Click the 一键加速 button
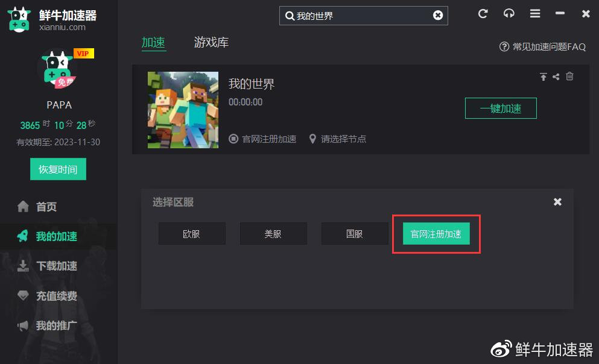The height and width of the screenshot is (364, 599). tap(501, 108)
